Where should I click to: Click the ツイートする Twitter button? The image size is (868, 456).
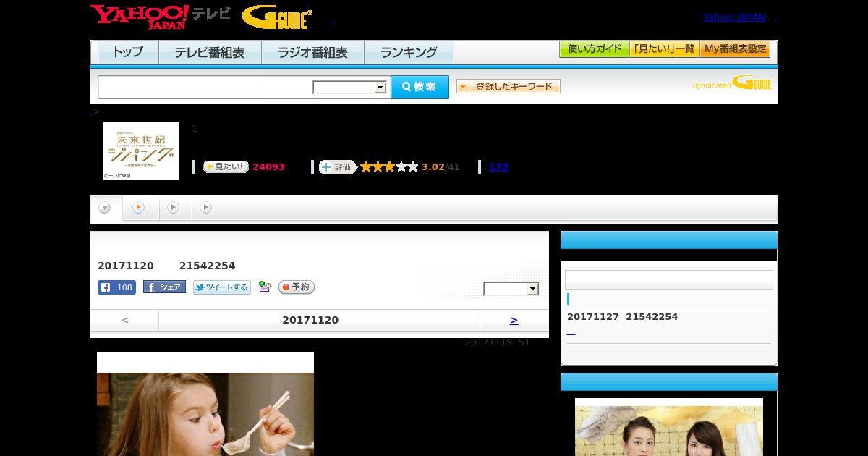222,287
